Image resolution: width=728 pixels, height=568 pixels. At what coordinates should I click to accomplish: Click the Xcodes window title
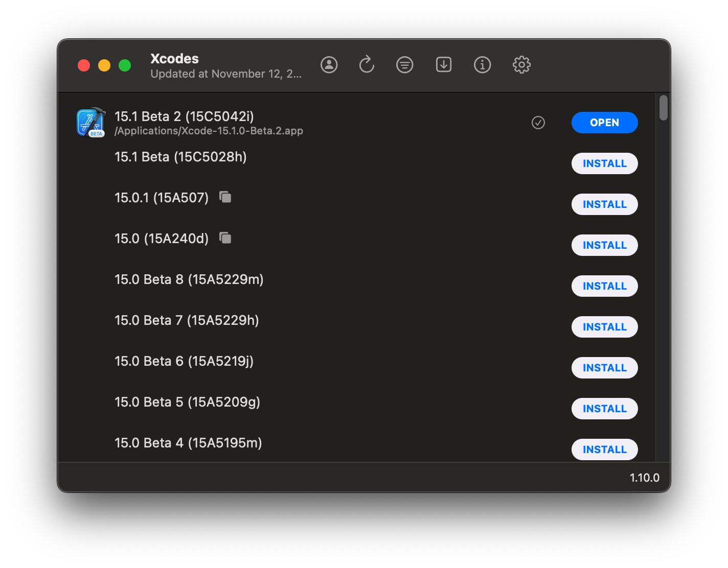[x=174, y=58]
